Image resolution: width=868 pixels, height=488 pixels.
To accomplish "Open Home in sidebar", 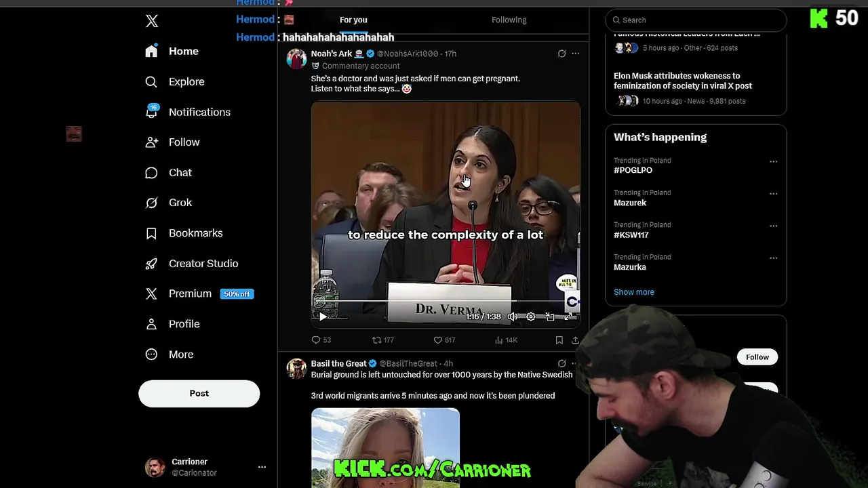I will (x=172, y=52).
